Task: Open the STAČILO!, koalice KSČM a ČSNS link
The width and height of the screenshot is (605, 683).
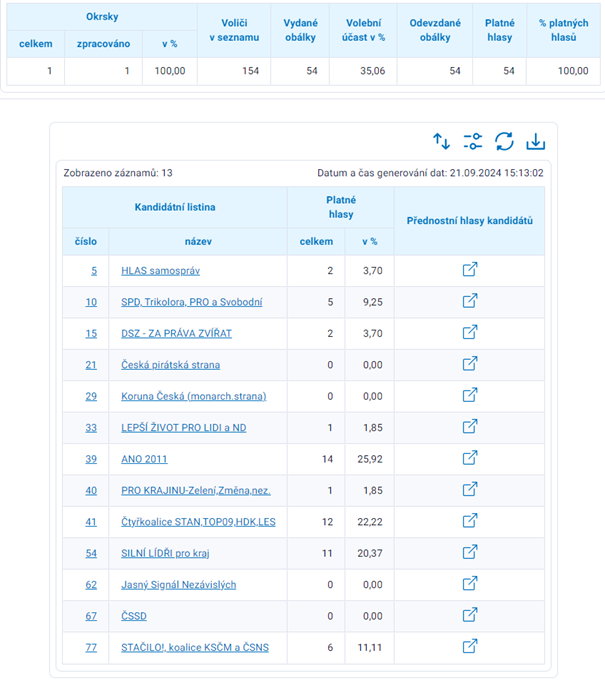Action: (x=195, y=647)
